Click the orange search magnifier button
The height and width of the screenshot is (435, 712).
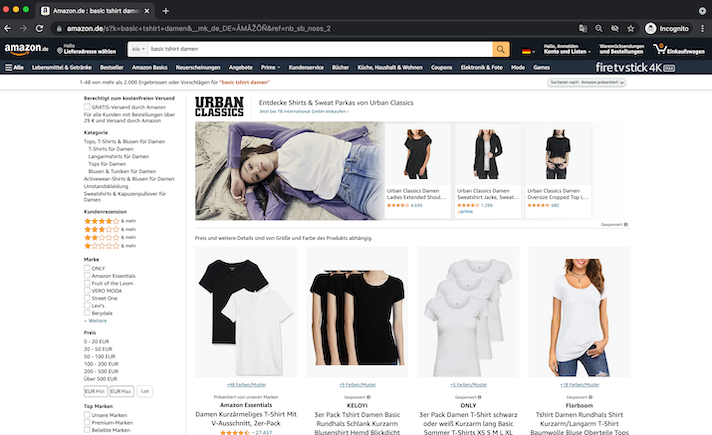(x=501, y=49)
